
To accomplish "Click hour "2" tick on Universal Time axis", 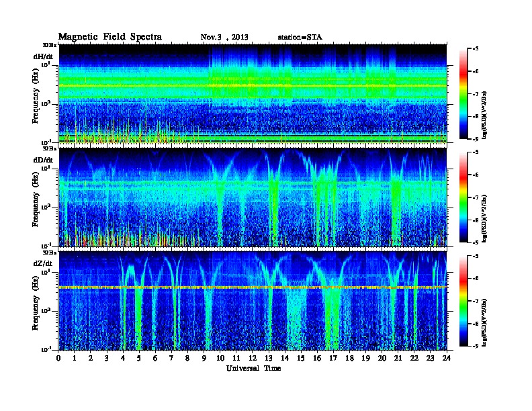I will tap(91, 359).
